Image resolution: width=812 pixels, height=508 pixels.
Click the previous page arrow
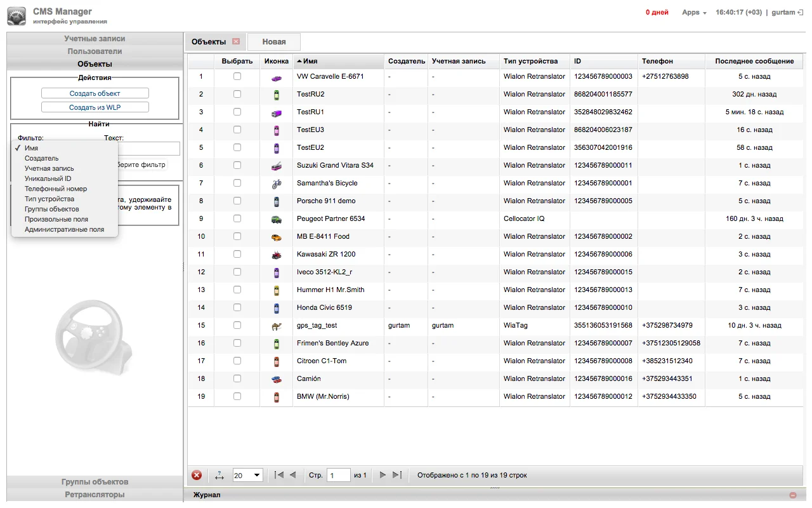[x=292, y=475]
